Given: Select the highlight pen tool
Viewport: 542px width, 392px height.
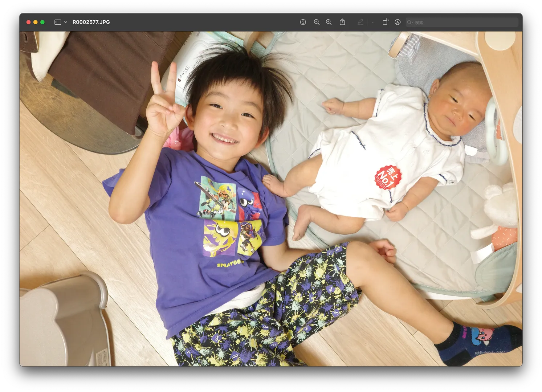Looking at the screenshot, I should [360, 22].
